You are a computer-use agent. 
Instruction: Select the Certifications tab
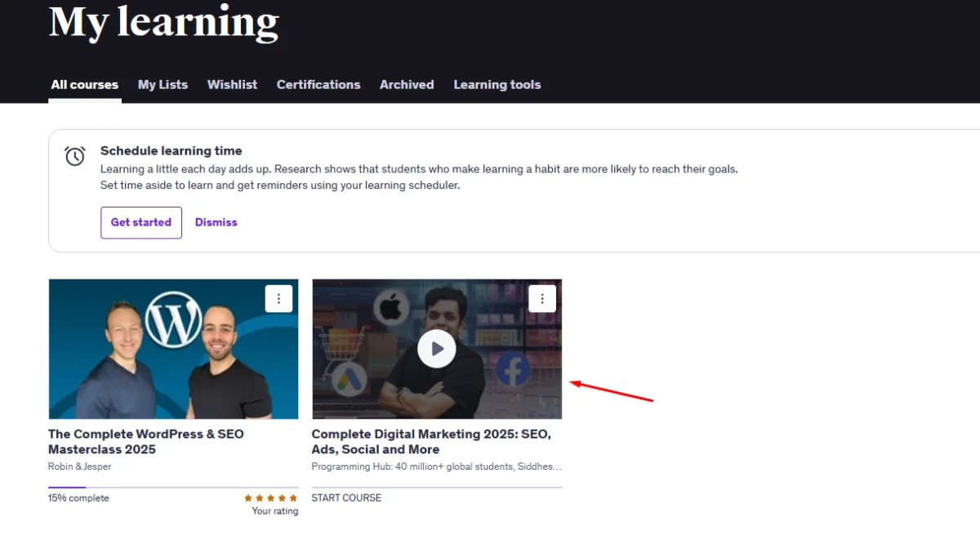tap(318, 84)
